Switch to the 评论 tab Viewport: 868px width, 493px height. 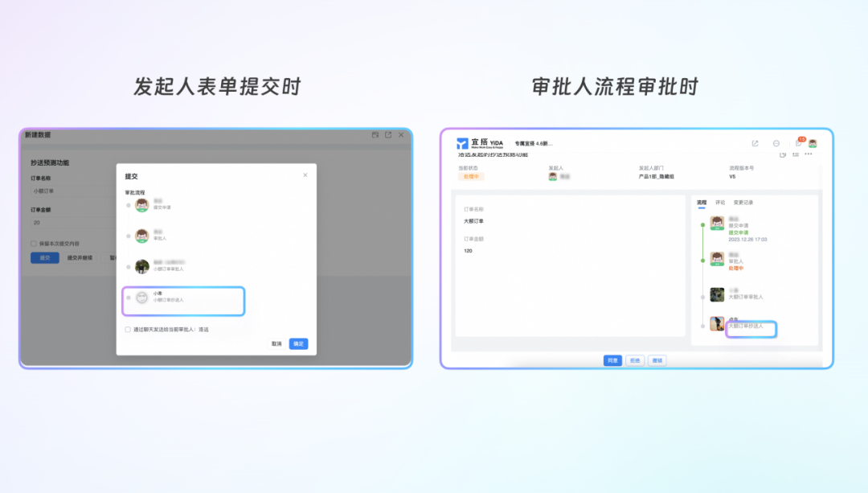[x=720, y=203]
